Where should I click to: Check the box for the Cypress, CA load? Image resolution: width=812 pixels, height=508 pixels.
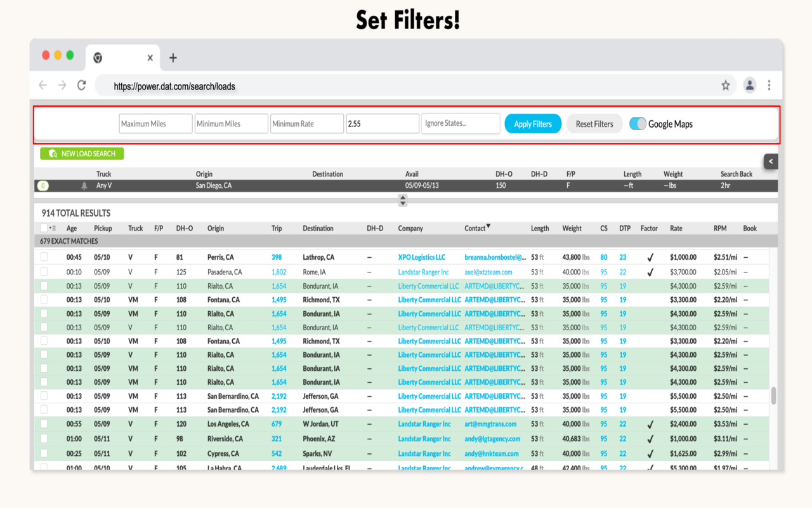(44, 453)
